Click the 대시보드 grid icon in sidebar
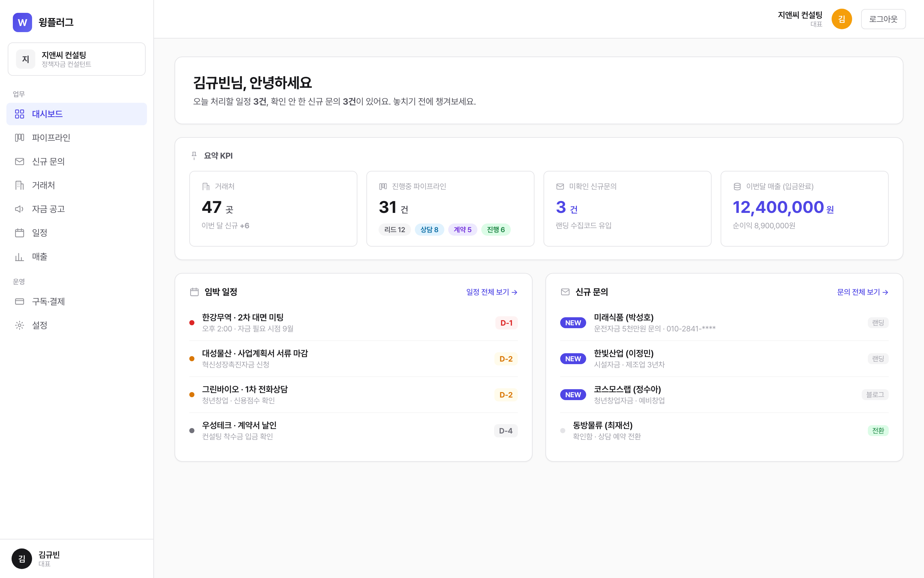Image resolution: width=924 pixels, height=578 pixels. tap(20, 114)
